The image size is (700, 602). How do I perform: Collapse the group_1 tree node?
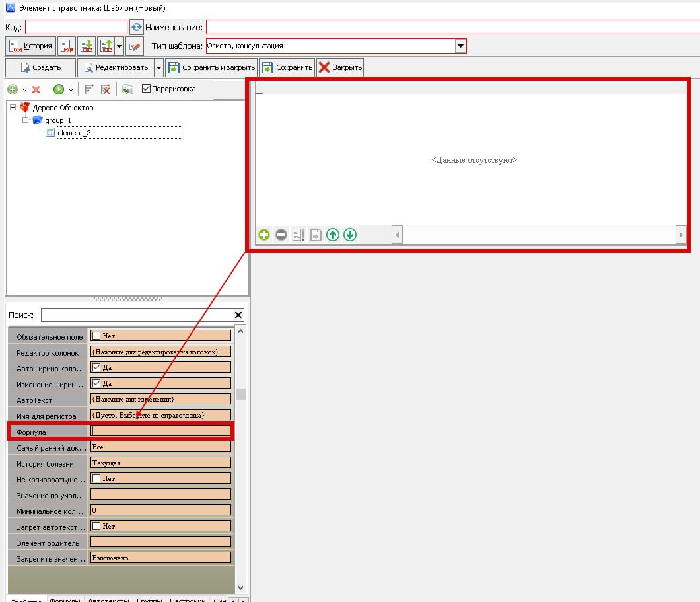[x=26, y=120]
